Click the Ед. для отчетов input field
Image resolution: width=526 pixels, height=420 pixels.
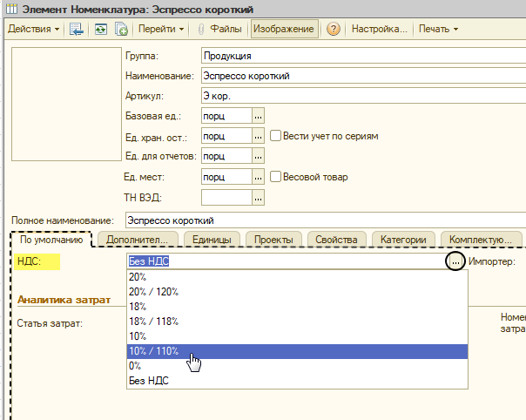(226, 156)
